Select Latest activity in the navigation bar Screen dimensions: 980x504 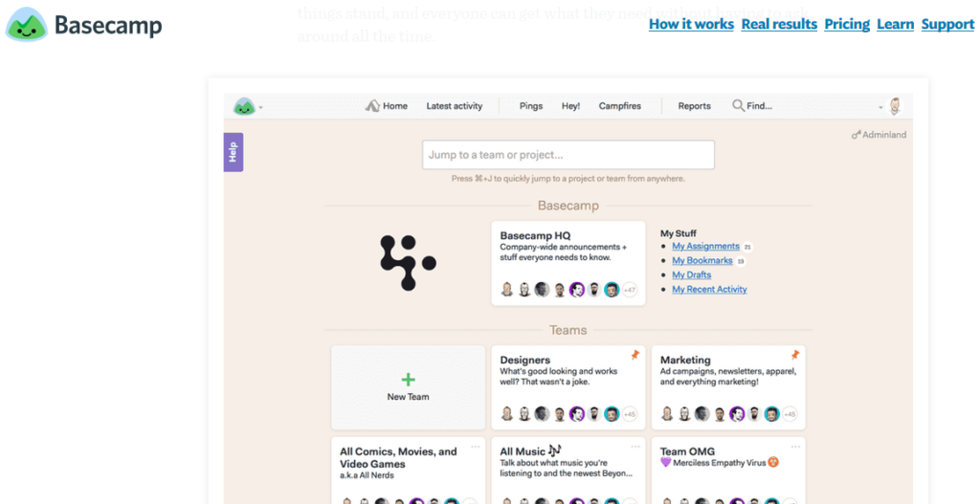(x=455, y=106)
